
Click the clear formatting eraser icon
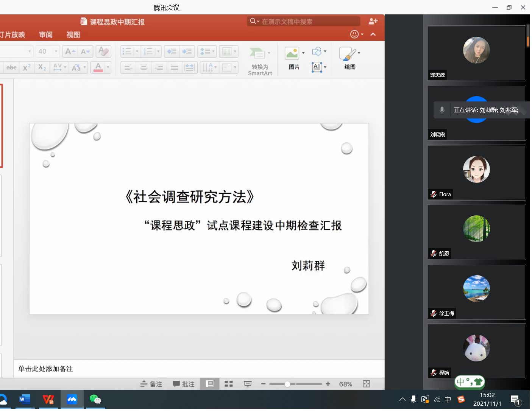(x=103, y=51)
